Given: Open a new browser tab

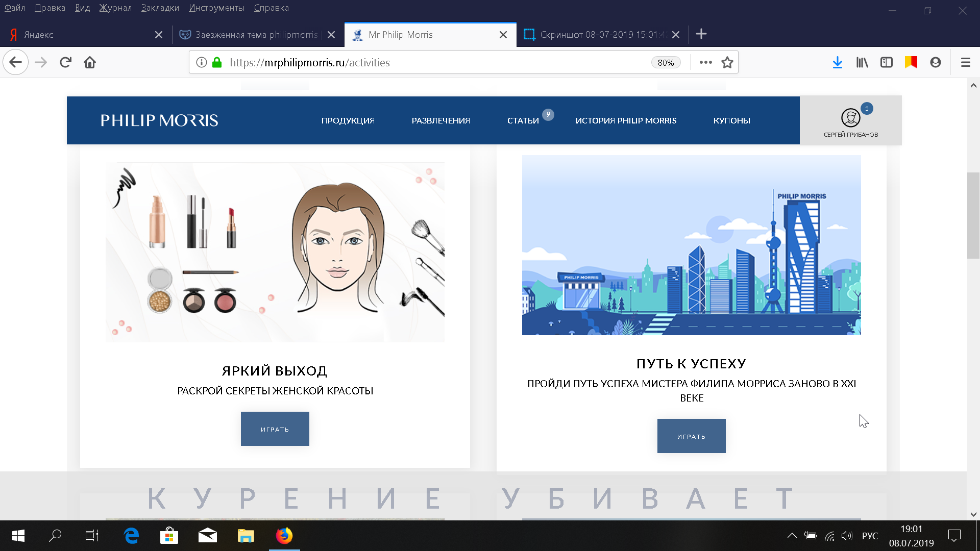Looking at the screenshot, I should [701, 34].
